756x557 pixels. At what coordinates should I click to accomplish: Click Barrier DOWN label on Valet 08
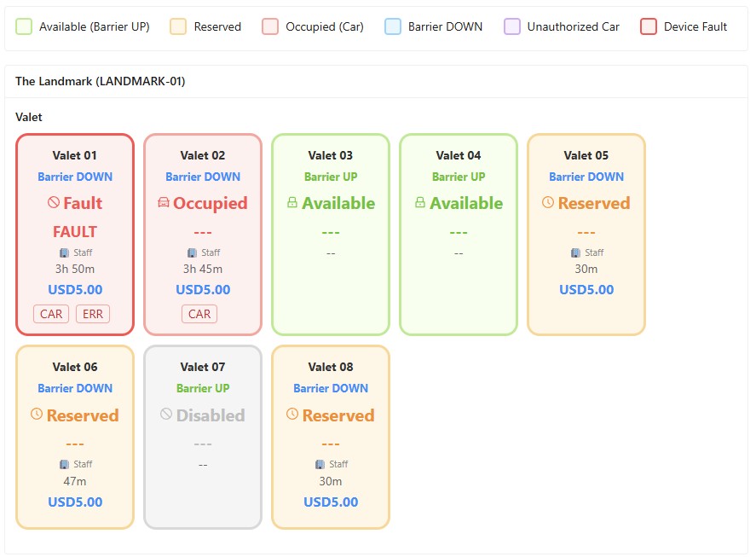pos(331,388)
